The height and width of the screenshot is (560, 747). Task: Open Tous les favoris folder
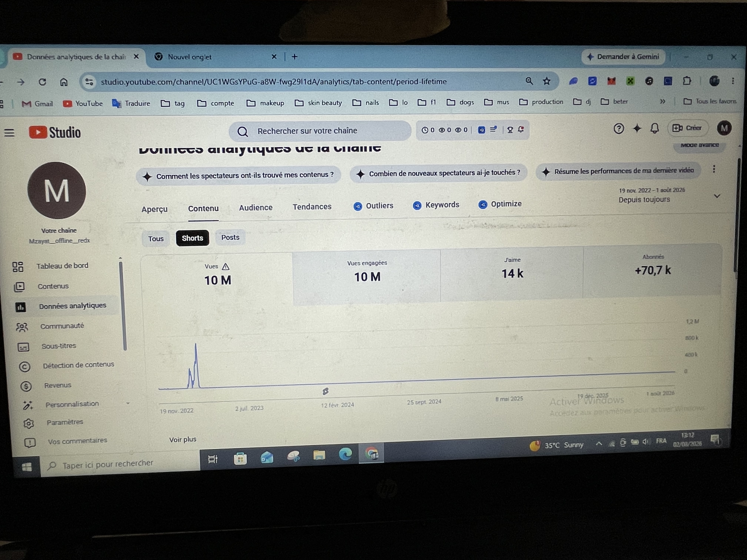[x=710, y=101]
